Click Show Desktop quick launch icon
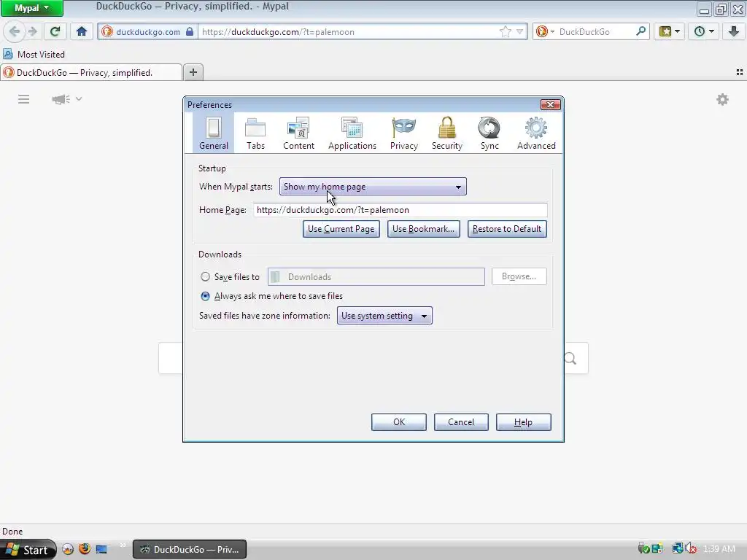 [x=101, y=550]
